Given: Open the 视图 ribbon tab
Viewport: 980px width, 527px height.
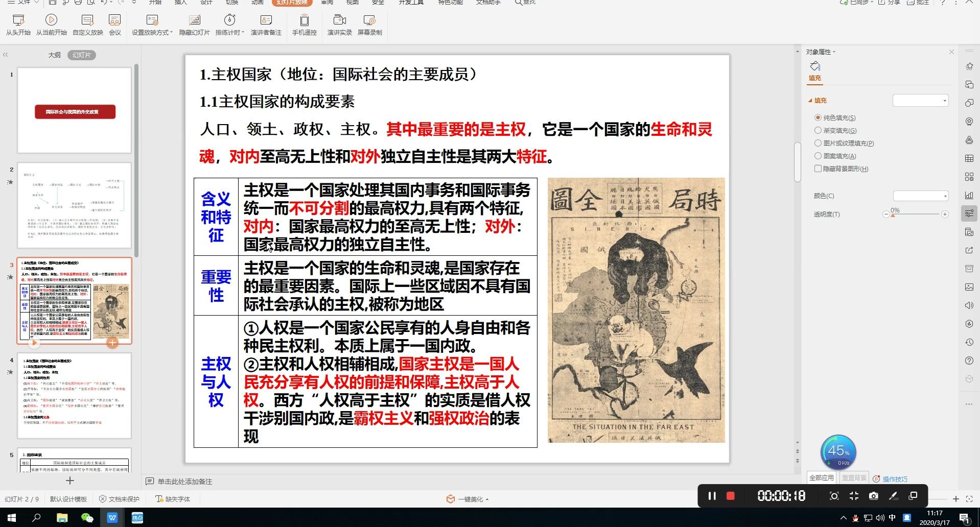Looking at the screenshot, I should coord(353,2).
